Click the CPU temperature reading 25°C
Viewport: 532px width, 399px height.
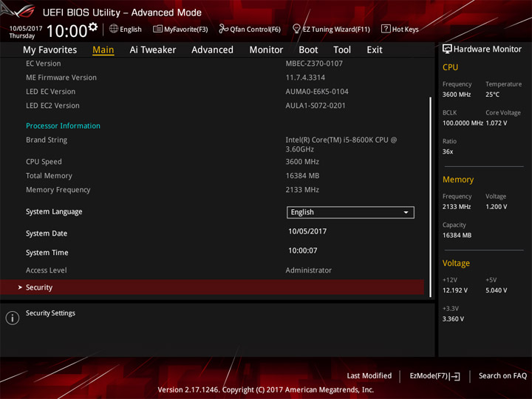pyautogui.click(x=492, y=95)
